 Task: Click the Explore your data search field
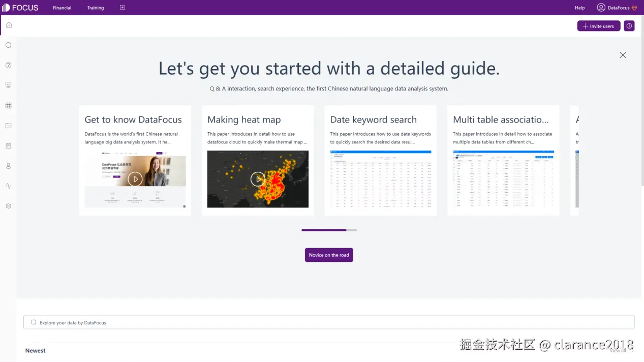(329, 322)
